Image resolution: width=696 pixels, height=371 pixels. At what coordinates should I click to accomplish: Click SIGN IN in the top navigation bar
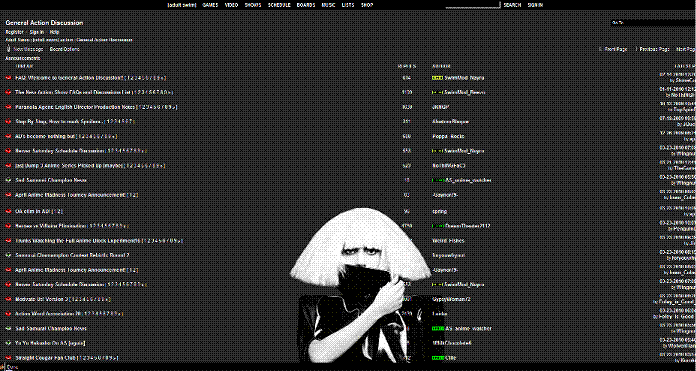pyautogui.click(x=535, y=5)
